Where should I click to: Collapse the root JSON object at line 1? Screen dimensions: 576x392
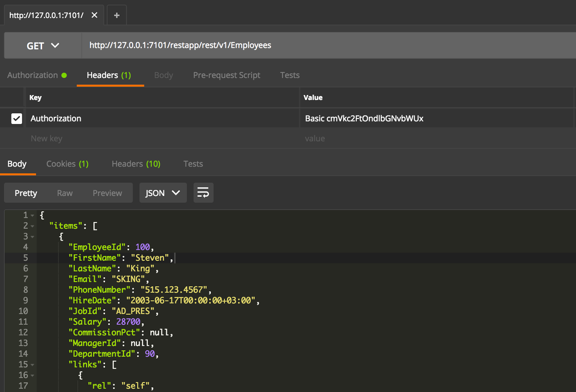32,215
